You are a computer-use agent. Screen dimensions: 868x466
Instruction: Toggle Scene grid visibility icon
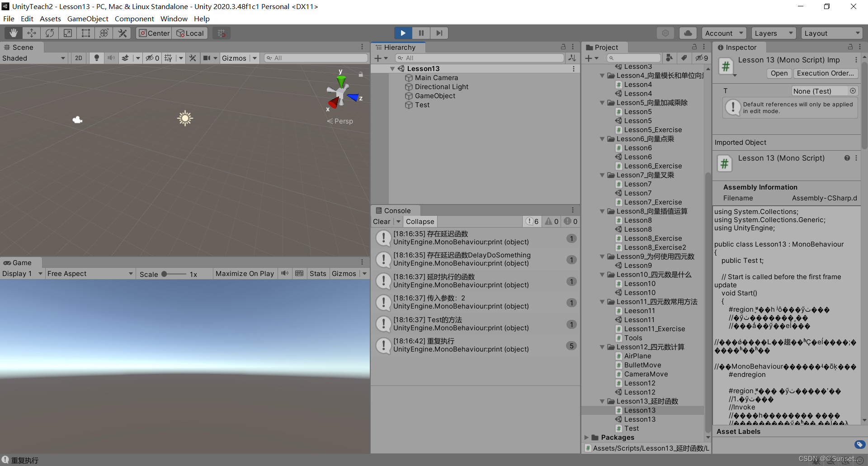168,58
